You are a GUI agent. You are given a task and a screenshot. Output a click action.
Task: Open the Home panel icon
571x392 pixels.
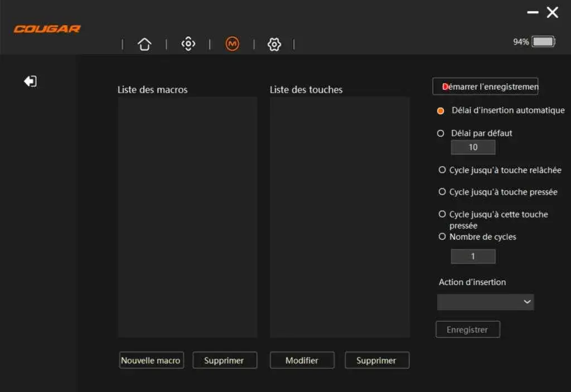[144, 44]
